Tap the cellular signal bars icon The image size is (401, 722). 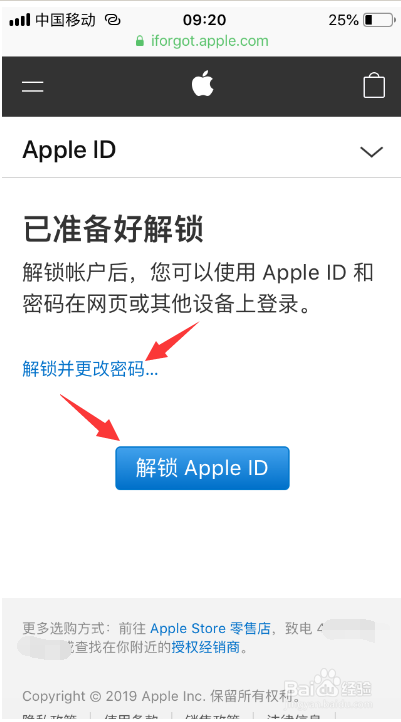(19, 20)
